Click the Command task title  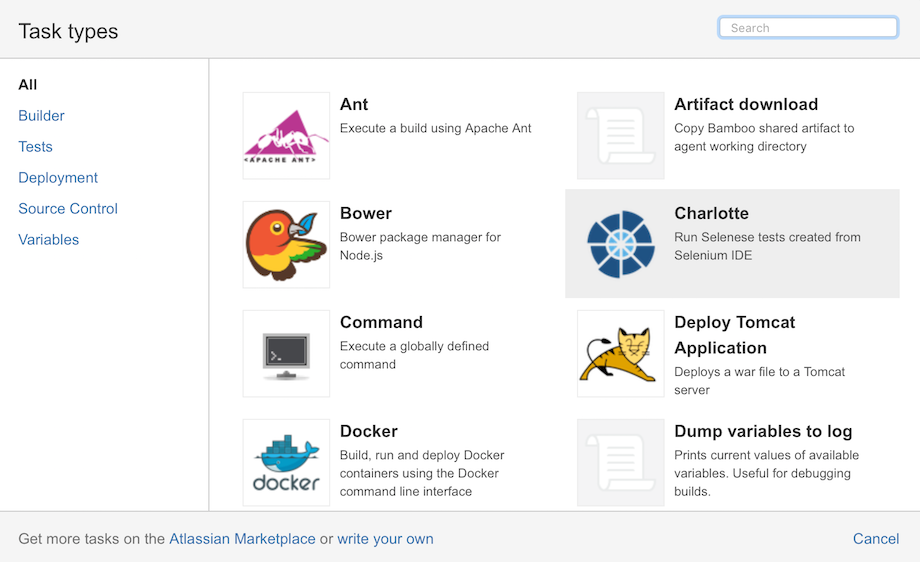pyautogui.click(x=381, y=323)
